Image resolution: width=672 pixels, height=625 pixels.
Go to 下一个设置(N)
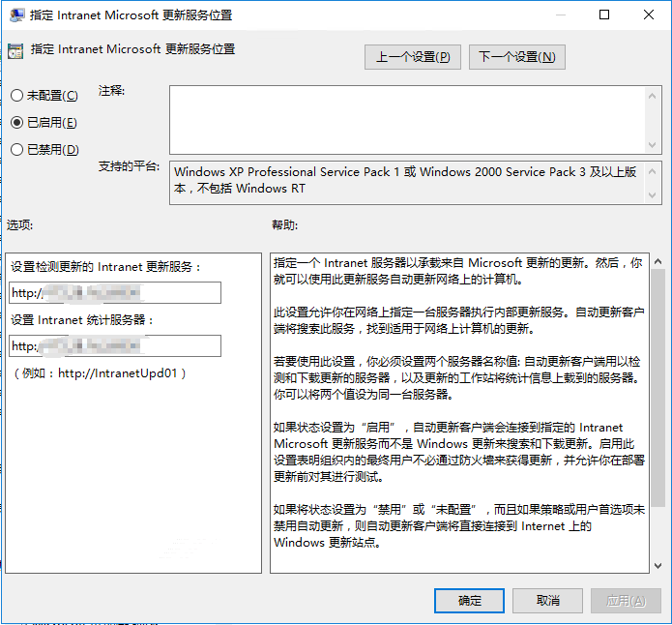tap(517, 57)
